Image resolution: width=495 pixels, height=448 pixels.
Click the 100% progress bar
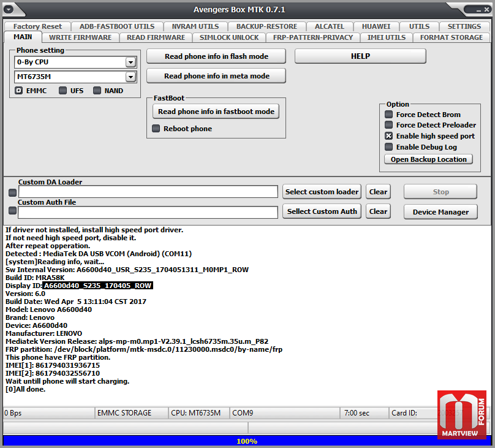point(247,441)
